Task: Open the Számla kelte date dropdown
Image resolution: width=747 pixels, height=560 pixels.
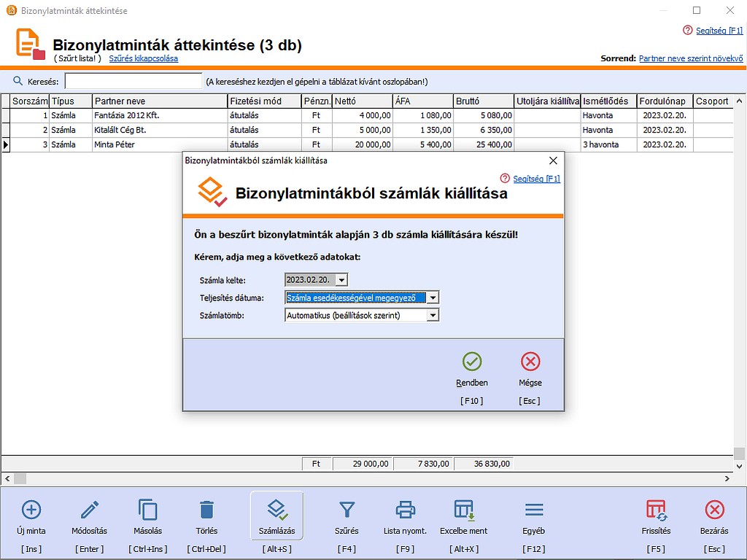Action: (342, 280)
